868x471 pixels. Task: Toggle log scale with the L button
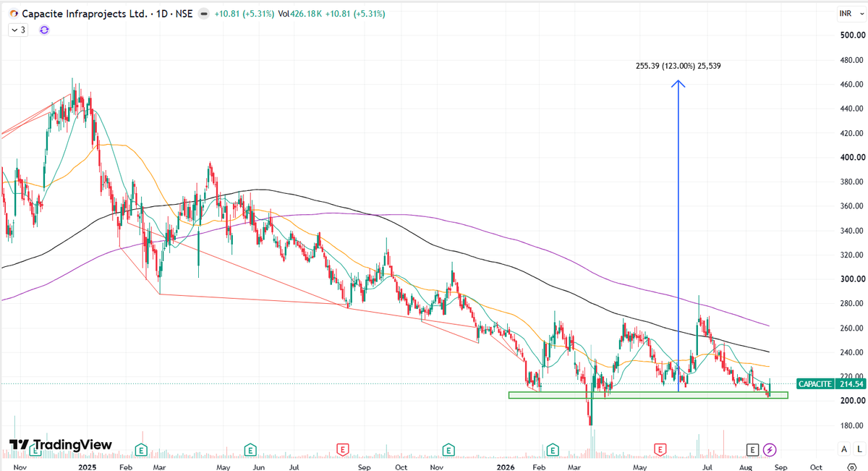(x=859, y=449)
